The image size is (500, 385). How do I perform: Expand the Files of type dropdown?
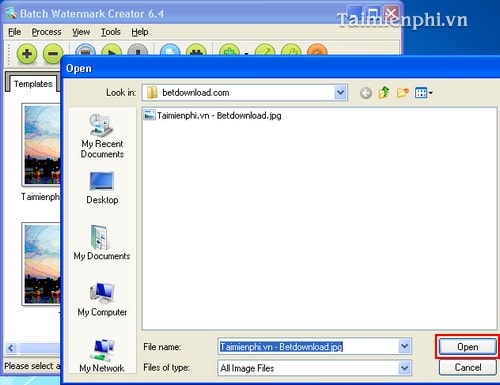tap(404, 368)
